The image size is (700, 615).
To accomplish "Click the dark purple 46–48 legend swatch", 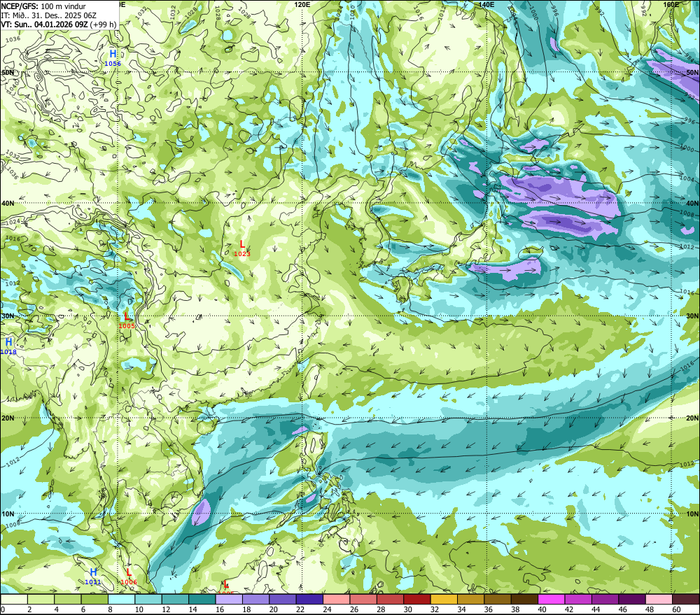I will coord(631,599).
